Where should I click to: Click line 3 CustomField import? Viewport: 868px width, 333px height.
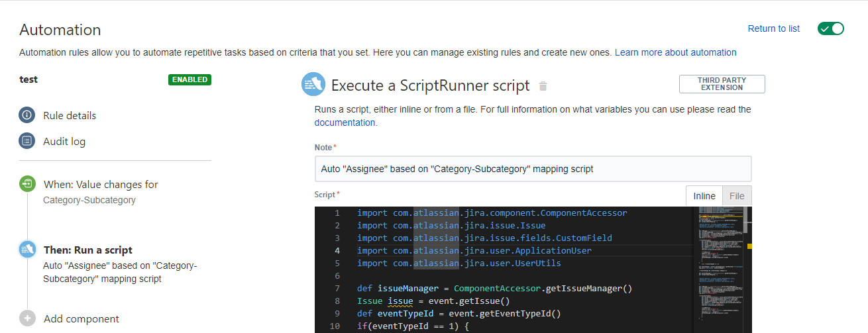(484, 238)
